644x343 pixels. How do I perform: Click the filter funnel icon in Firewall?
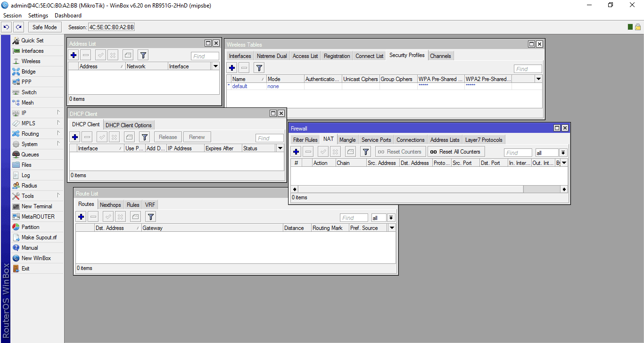click(x=365, y=151)
